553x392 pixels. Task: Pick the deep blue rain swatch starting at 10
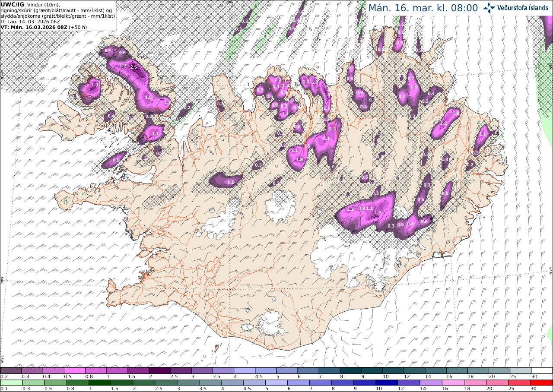click(387, 383)
